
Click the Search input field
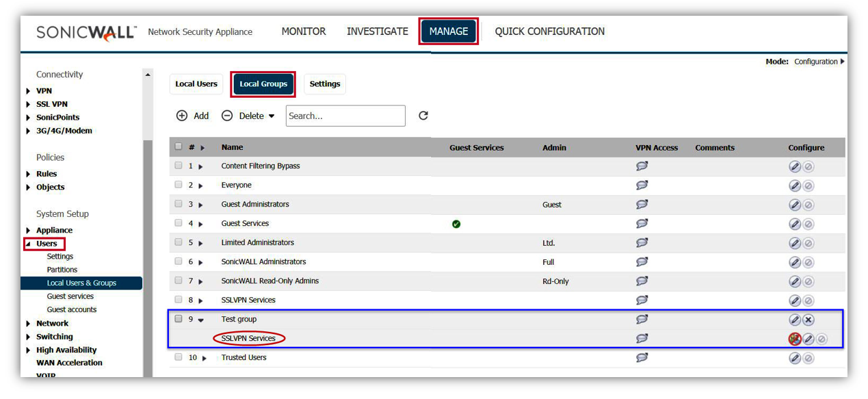(345, 116)
